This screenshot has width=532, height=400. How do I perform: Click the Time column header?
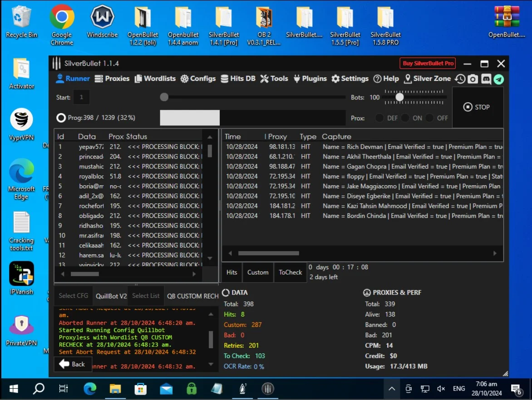[x=233, y=136]
